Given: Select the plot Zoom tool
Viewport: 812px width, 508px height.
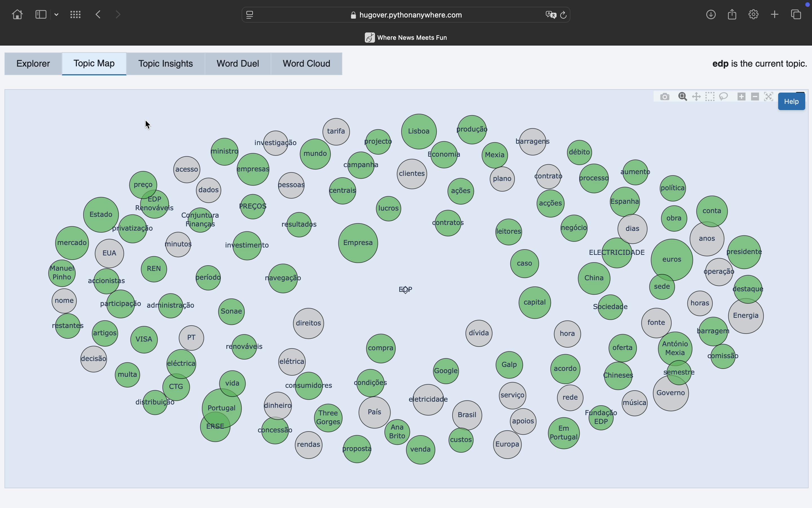Looking at the screenshot, I should click(x=682, y=97).
